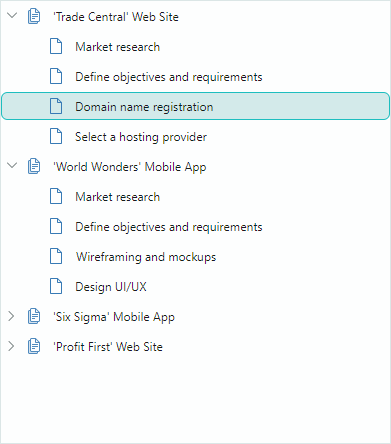Collapse the 'Trade Central' Web Site node

(12, 16)
